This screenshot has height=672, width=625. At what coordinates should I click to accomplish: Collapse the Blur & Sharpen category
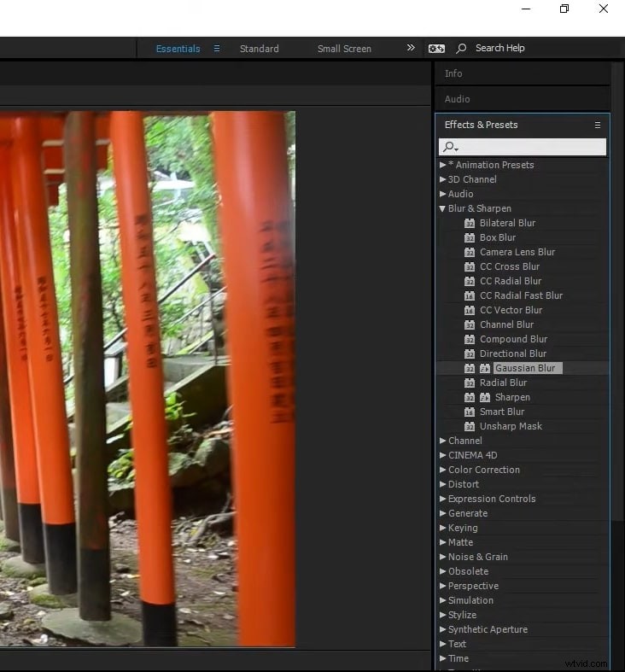tap(442, 208)
